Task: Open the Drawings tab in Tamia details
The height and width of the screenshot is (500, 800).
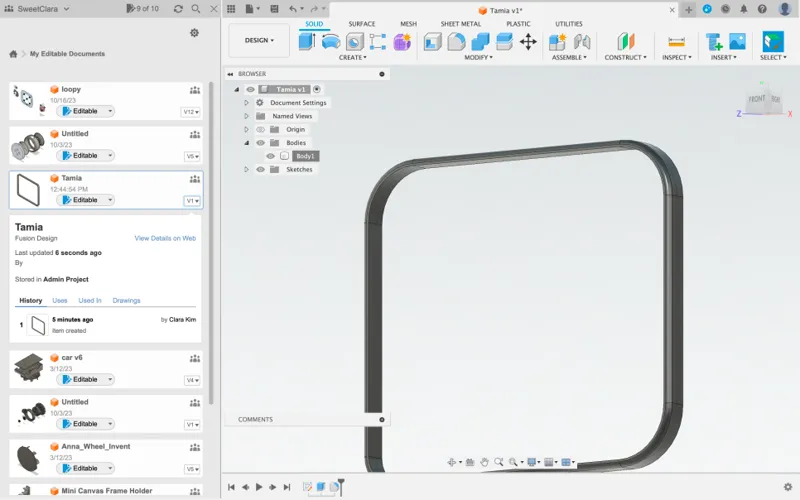Action: tap(126, 301)
